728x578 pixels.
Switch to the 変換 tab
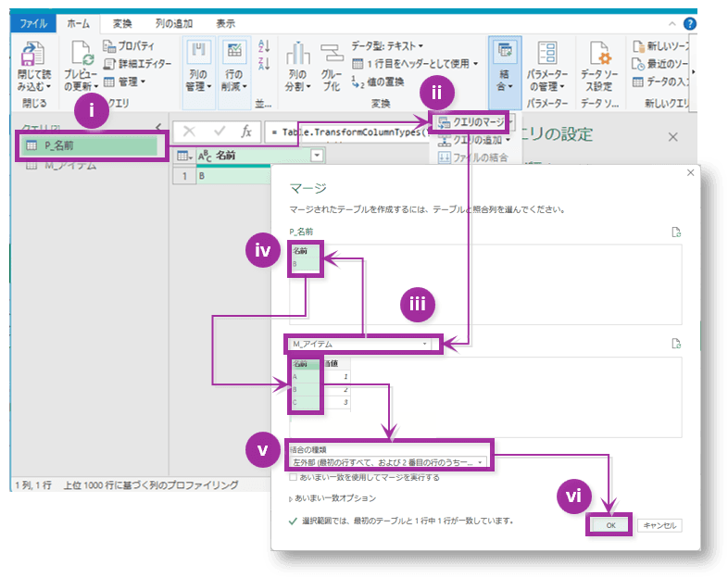[122, 23]
